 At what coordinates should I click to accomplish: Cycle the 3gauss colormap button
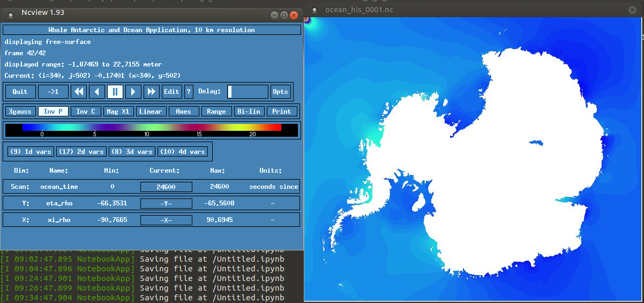20,112
